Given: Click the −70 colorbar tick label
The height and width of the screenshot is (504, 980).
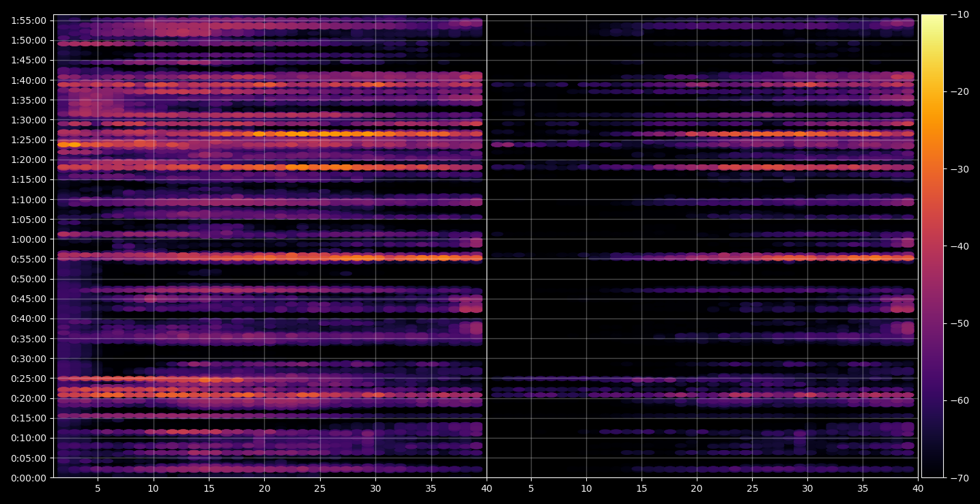Looking at the screenshot, I should point(959,477).
